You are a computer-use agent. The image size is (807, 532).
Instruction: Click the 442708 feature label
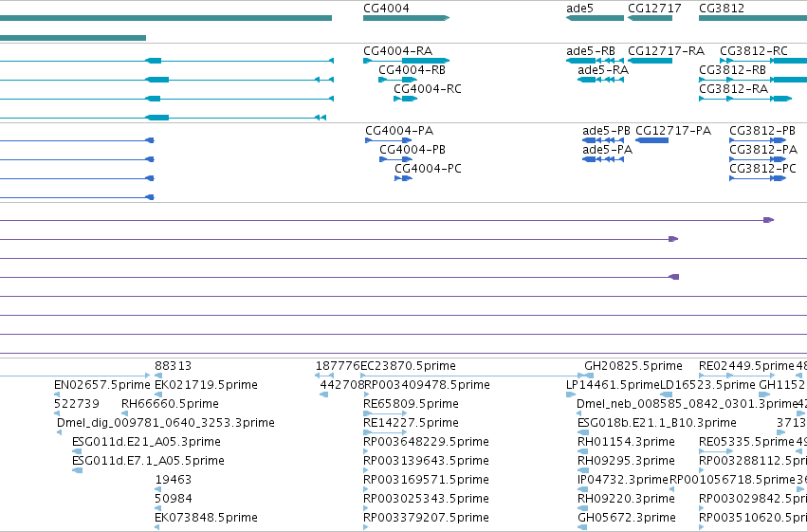pyautogui.click(x=341, y=385)
